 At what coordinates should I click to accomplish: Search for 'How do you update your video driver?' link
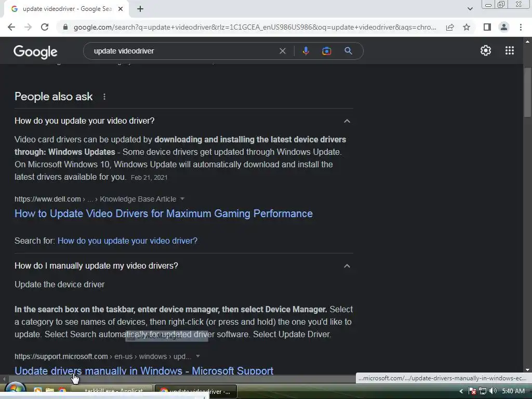tap(127, 241)
